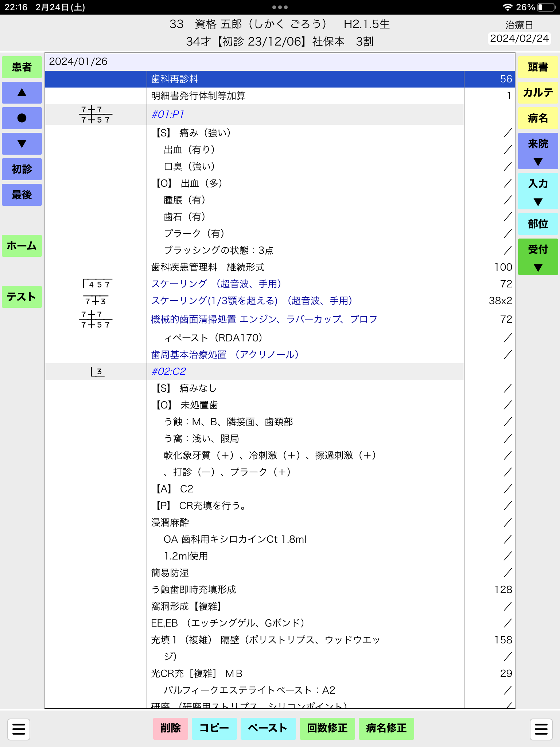Open the 病名 tab
The width and height of the screenshot is (560, 747).
538,118
